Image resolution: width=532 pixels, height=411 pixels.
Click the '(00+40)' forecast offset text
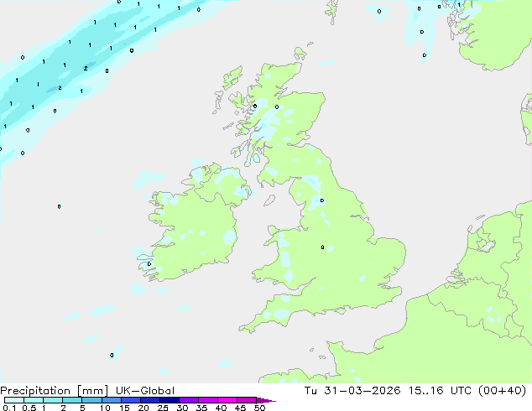(502, 391)
